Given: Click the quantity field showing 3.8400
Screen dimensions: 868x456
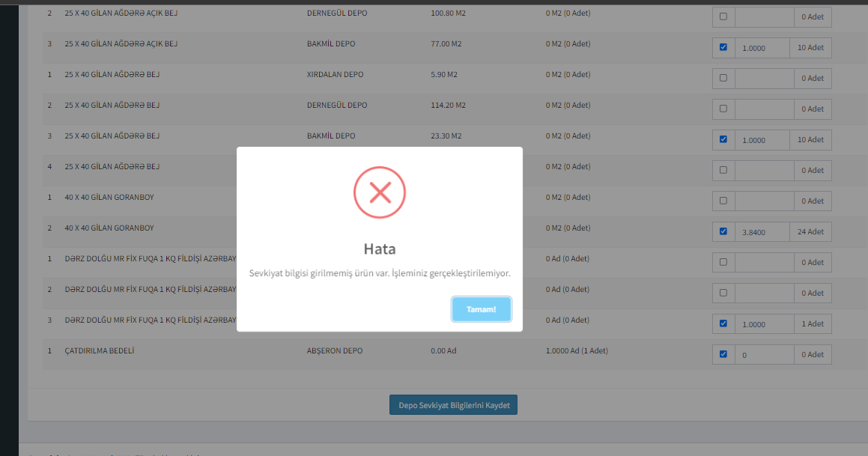Looking at the screenshot, I should [x=762, y=232].
